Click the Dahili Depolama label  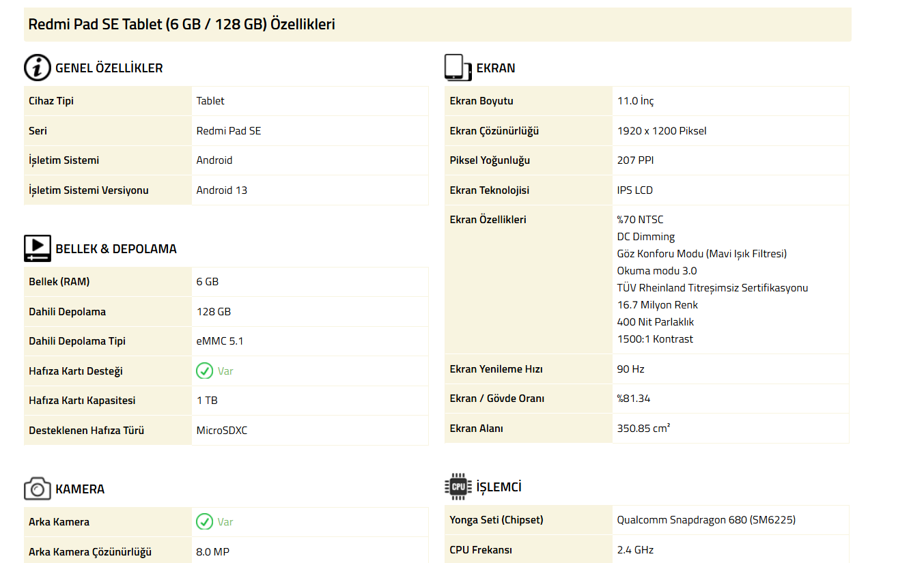pyautogui.click(x=67, y=312)
